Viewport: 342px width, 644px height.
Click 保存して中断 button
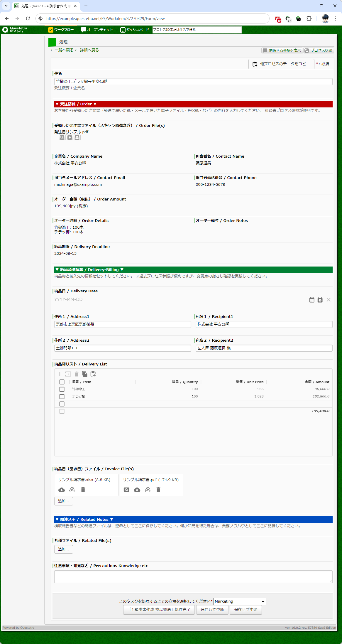212,609
